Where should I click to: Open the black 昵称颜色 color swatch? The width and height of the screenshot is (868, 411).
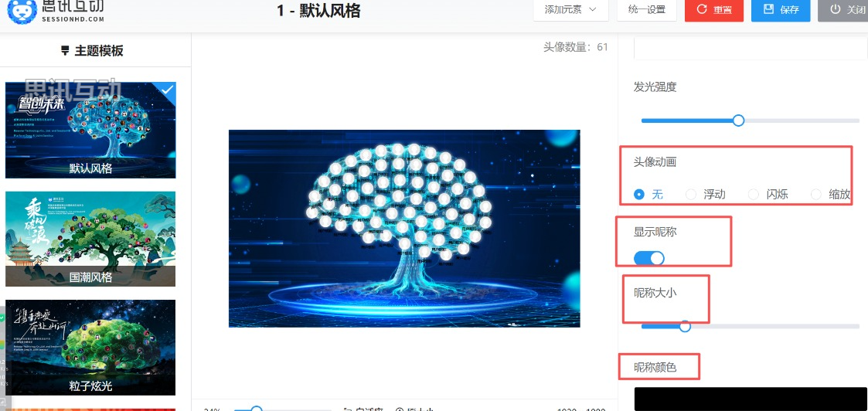751,399
